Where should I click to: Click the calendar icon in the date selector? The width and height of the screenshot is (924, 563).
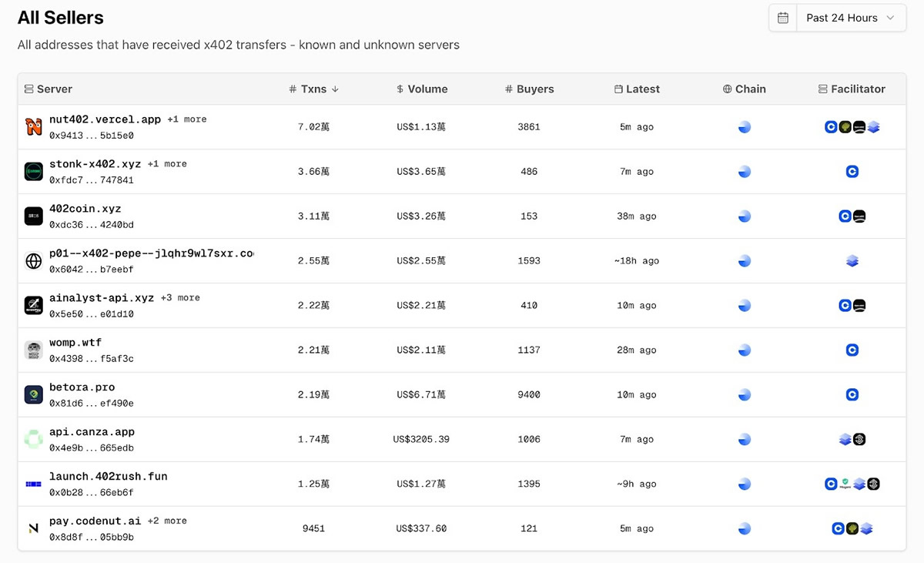click(783, 18)
